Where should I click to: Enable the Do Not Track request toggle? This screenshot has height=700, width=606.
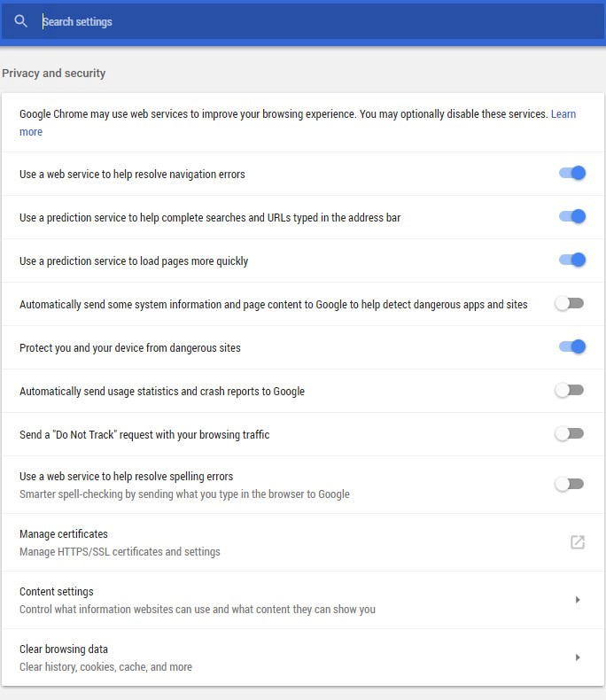(570, 433)
